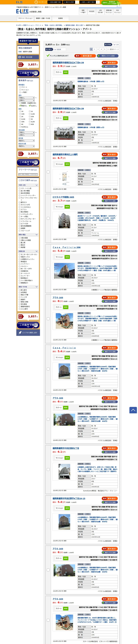
Task: Check the 1LDK layout box
Action: tap(30, 114)
